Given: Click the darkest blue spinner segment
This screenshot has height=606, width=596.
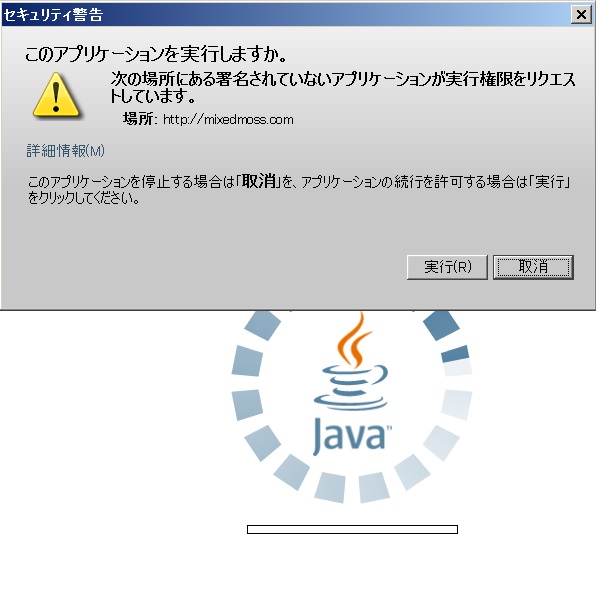Looking at the screenshot, I should 441,325.
